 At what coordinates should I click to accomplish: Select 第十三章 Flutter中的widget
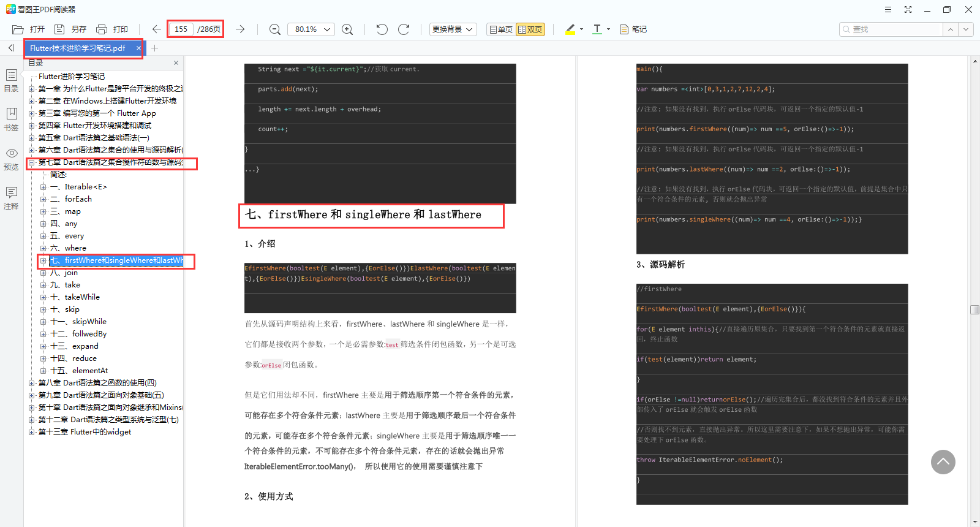[x=85, y=432]
